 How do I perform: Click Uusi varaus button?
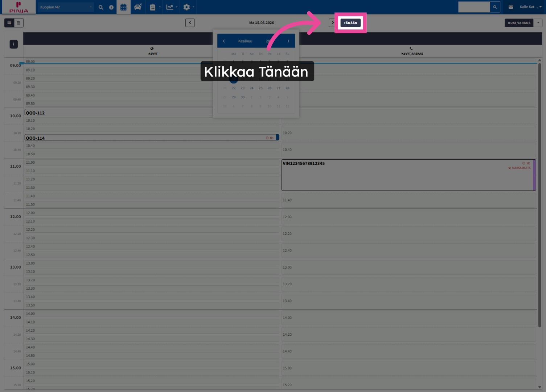[519, 23]
